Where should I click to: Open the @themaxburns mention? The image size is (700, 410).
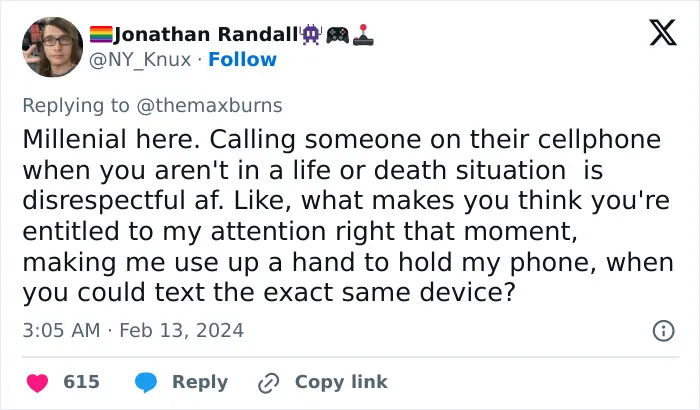click(209, 105)
